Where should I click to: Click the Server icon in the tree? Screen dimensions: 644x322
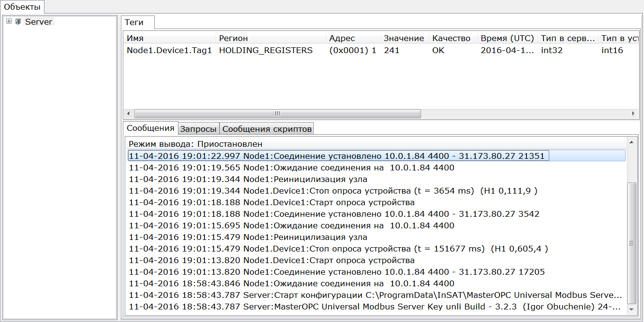[x=18, y=21]
